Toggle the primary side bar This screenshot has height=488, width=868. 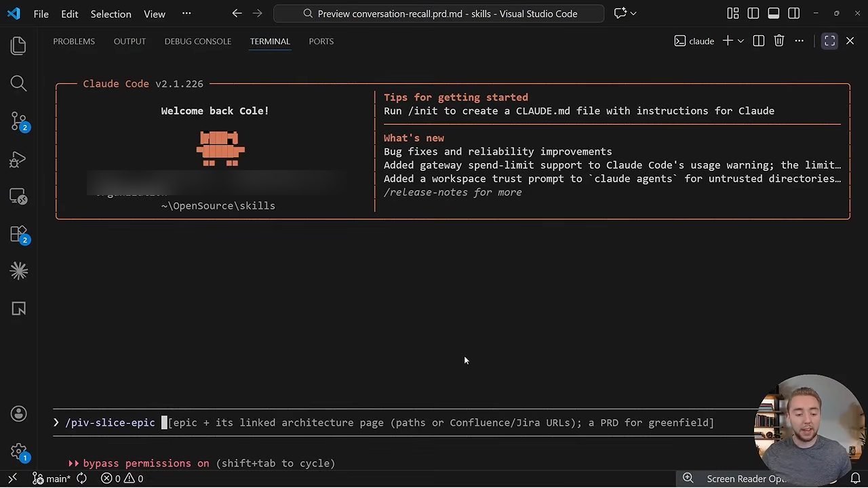753,14
